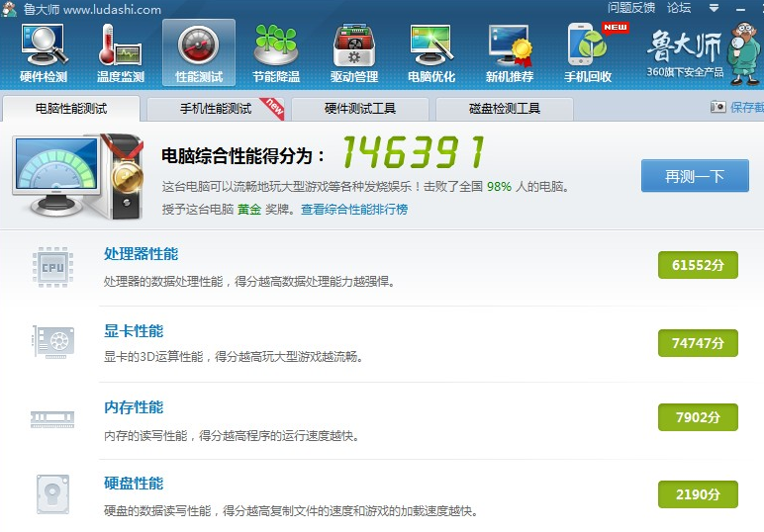Click the graphics card icon

53,342
